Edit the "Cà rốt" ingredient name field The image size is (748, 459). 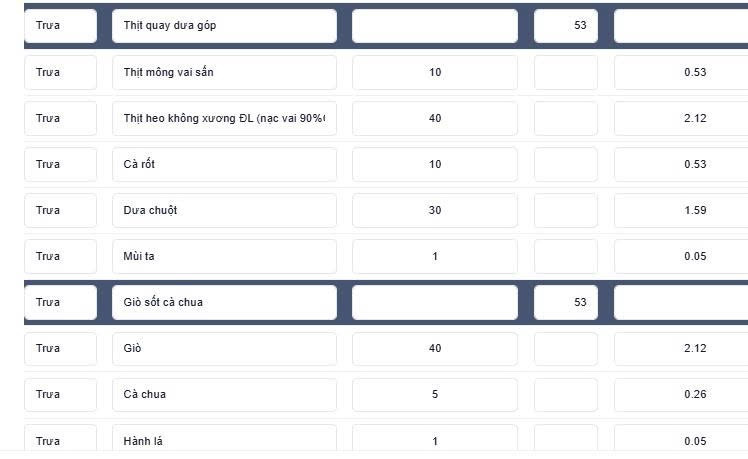pos(224,165)
